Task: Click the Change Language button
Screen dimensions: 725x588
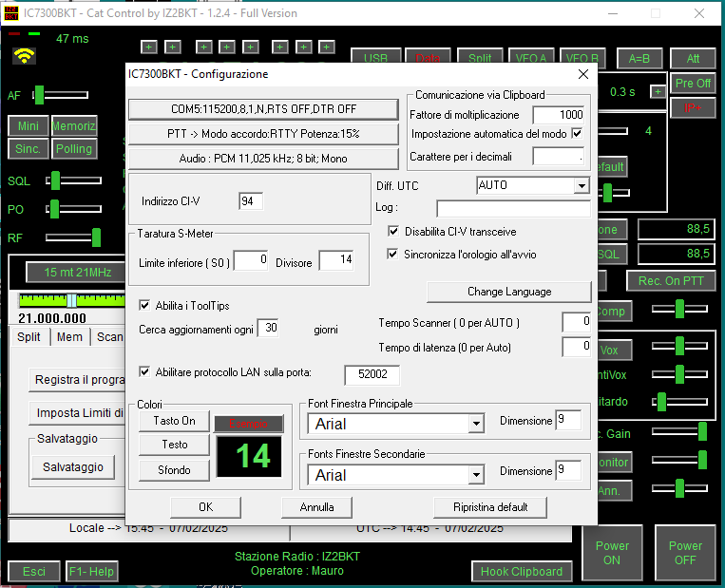Action: pyautogui.click(x=509, y=292)
